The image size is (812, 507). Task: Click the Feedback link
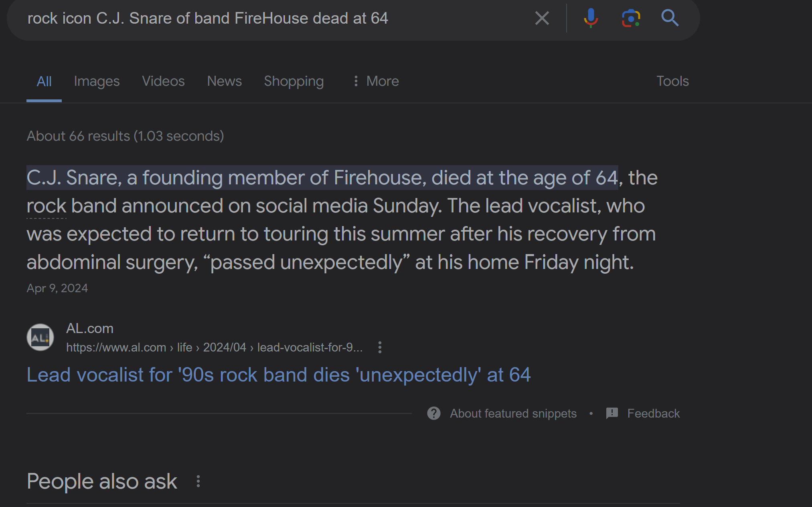pos(653,413)
